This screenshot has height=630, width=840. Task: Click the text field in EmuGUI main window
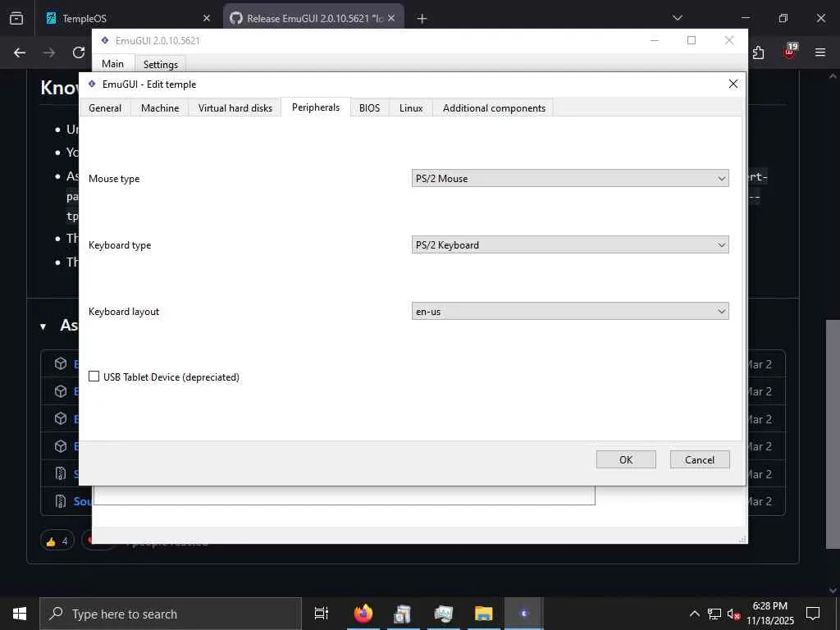(345, 495)
